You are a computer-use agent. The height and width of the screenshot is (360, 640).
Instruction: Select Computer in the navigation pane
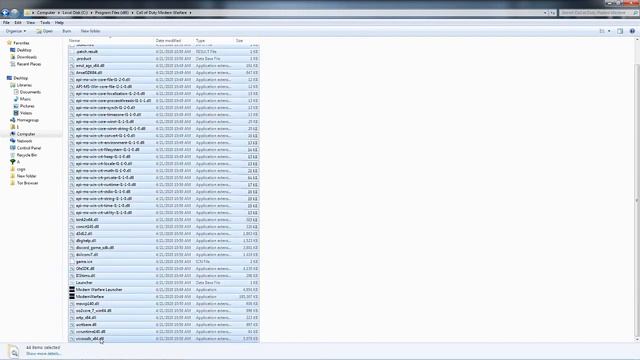(26, 134)
